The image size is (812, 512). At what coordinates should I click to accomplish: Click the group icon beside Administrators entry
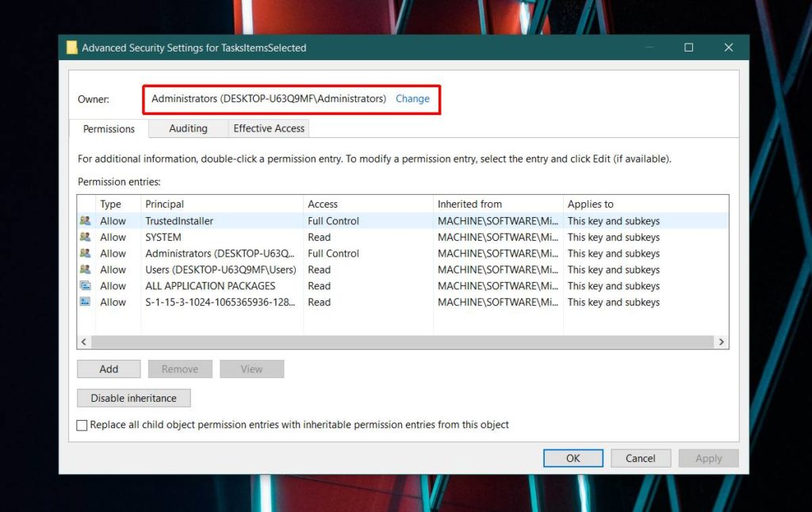coord(86,253)
